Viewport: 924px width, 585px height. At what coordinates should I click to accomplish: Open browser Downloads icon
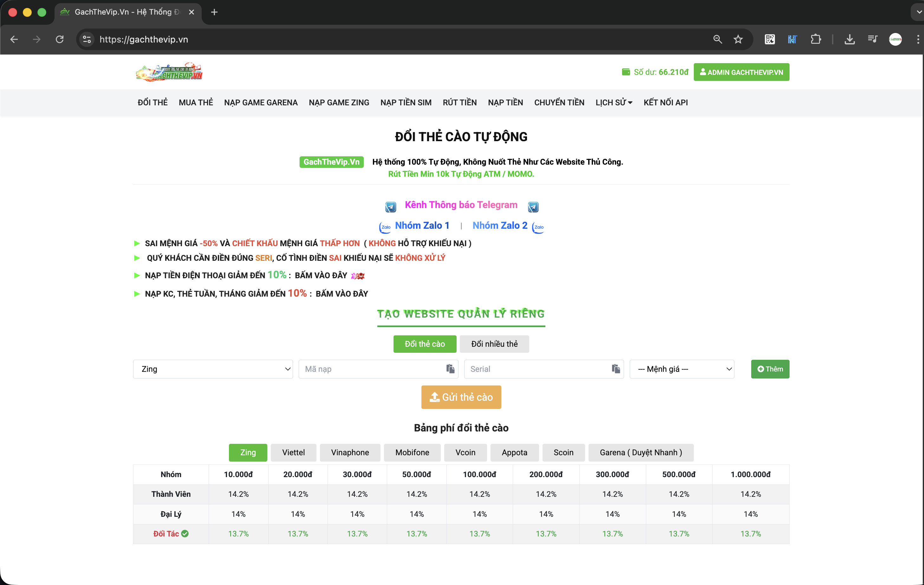[849, 39]
